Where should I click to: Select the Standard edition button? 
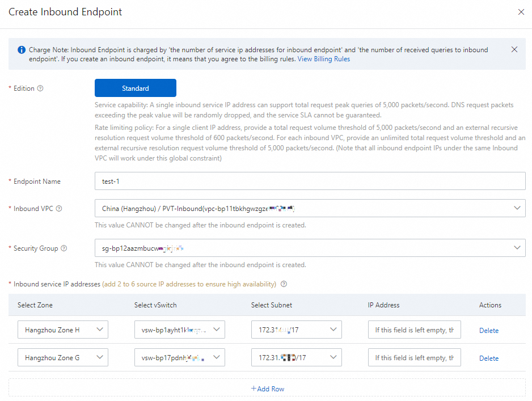point(135,88)
